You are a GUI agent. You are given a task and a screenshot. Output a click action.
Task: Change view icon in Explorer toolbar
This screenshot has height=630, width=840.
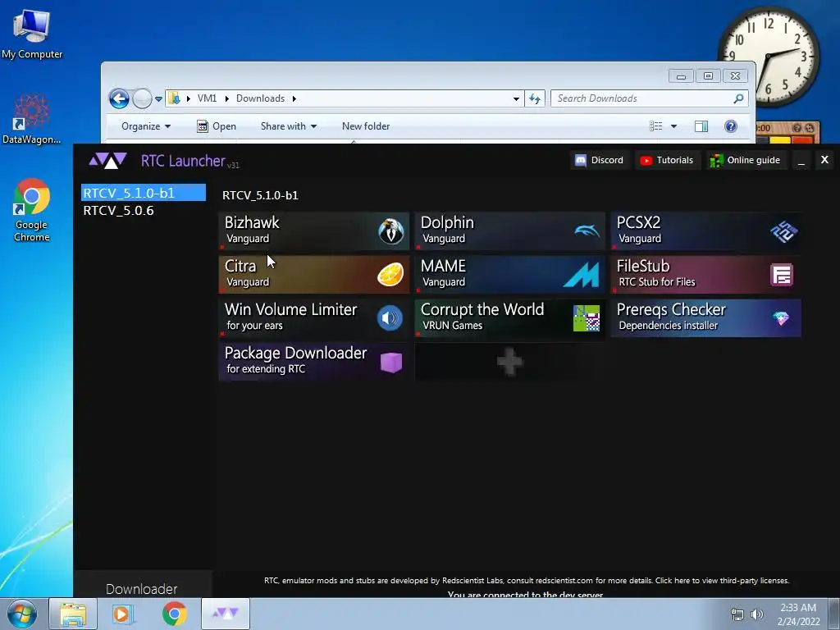click(x=655, y=126)
